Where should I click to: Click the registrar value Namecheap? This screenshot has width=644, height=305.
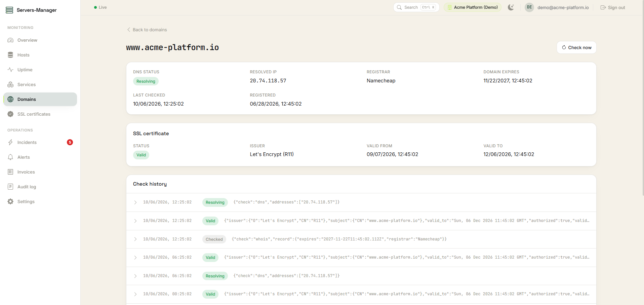[x=381, y=81]
